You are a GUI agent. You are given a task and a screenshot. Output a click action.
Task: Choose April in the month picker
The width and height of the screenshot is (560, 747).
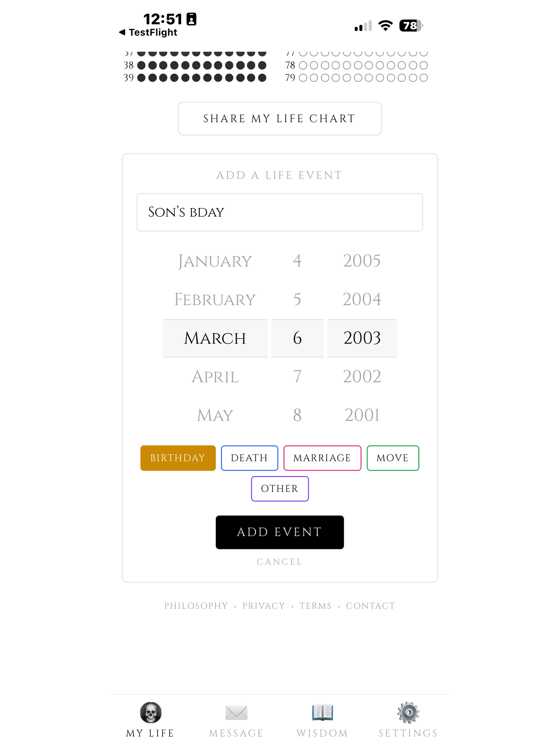click(x=215, y=377)
